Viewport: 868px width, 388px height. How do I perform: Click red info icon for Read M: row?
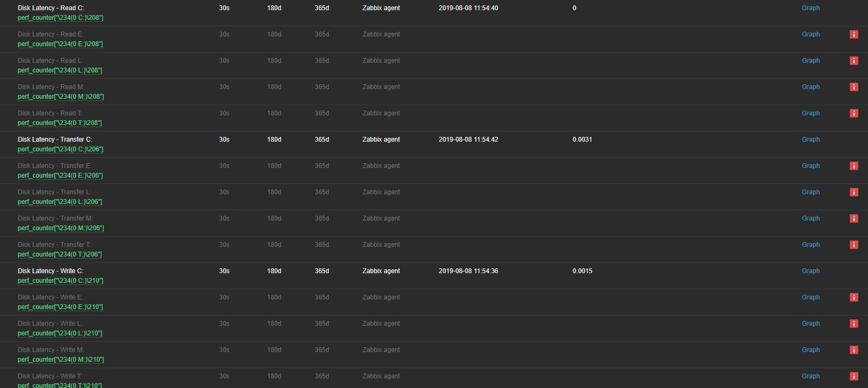click(x=853, y=87)
